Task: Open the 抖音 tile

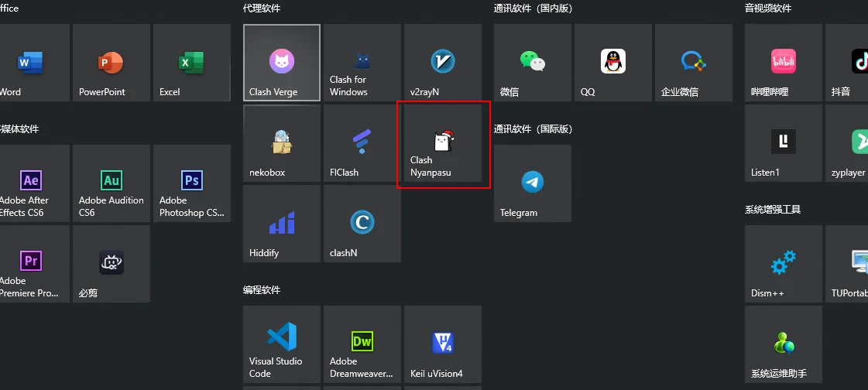Action: pyautogui.click(x=846, y=63)
